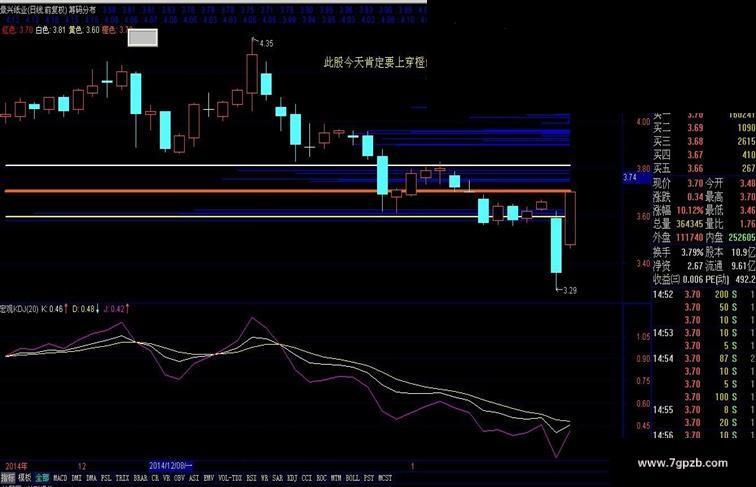Screen dimensions: 756x487
Task: Click the 筹码分布 chart title text
Action: 82,10
